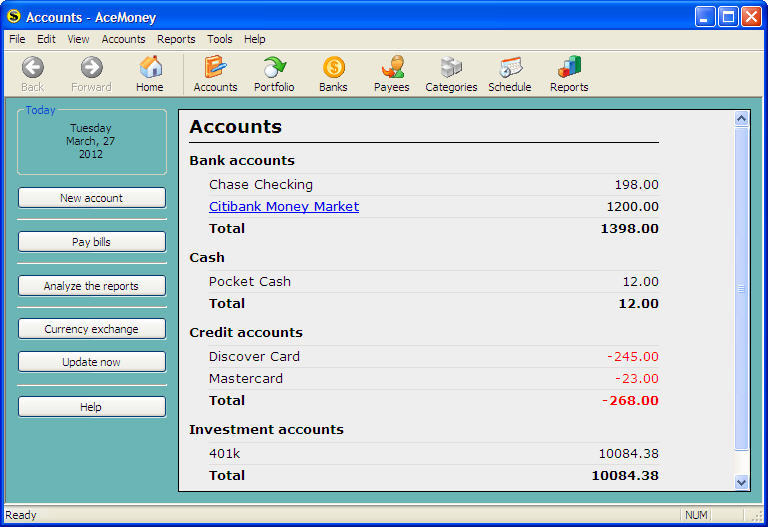Select the Chase Checking account row

pos(433,185)
